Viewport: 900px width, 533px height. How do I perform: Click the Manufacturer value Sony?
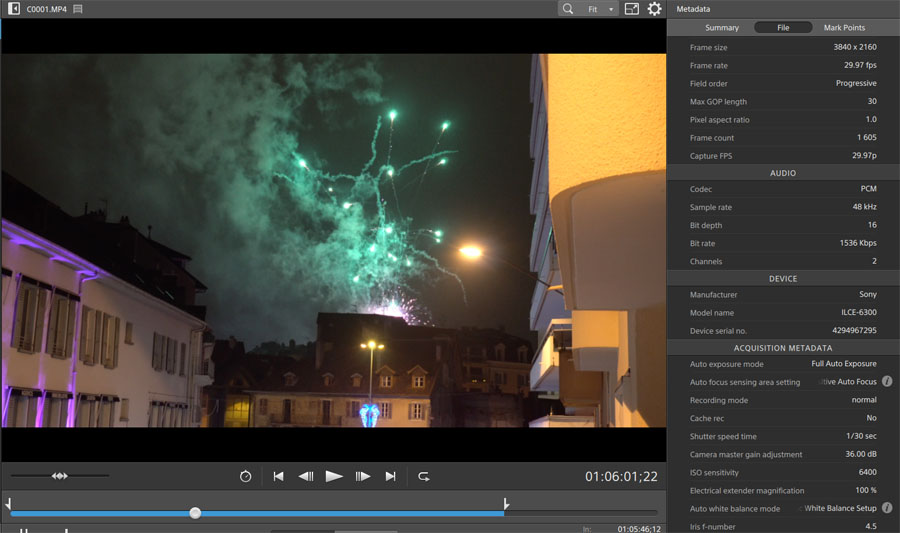(868, 294)
